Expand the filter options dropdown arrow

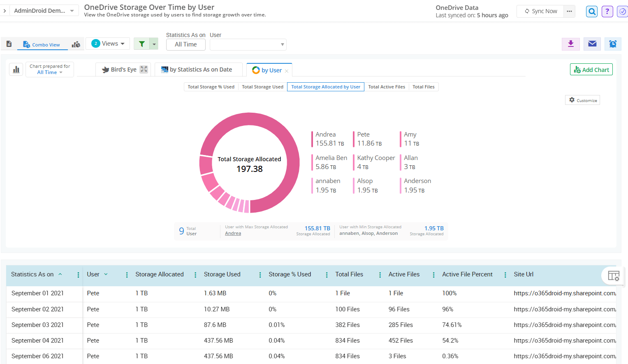click(x=154, y=43)
